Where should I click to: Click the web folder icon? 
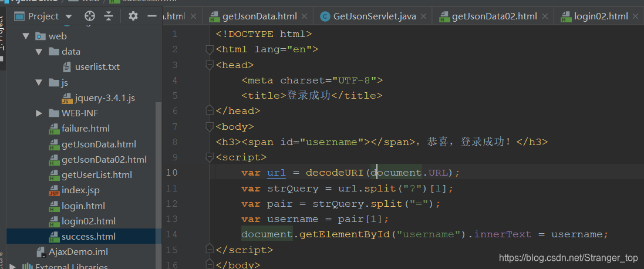coord(41,36)
